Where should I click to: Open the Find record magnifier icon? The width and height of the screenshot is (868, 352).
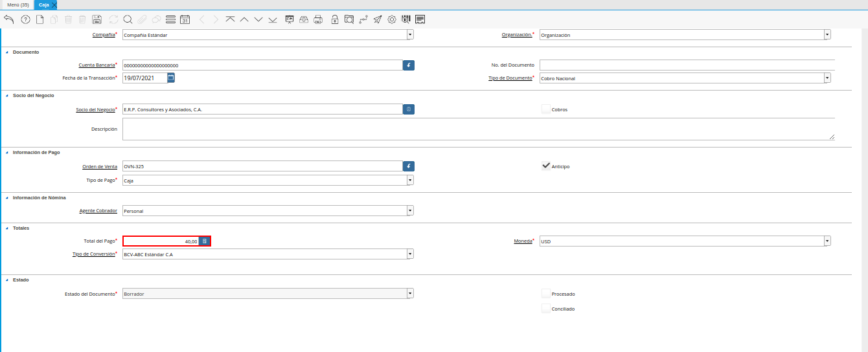pyautogui.click(x=128, y=19)
